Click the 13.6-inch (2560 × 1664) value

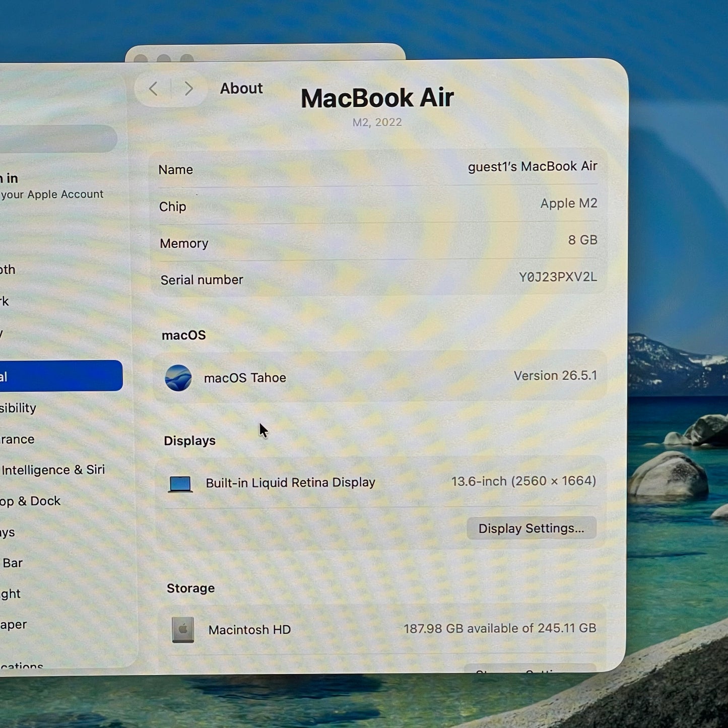[x=523, y=481]
